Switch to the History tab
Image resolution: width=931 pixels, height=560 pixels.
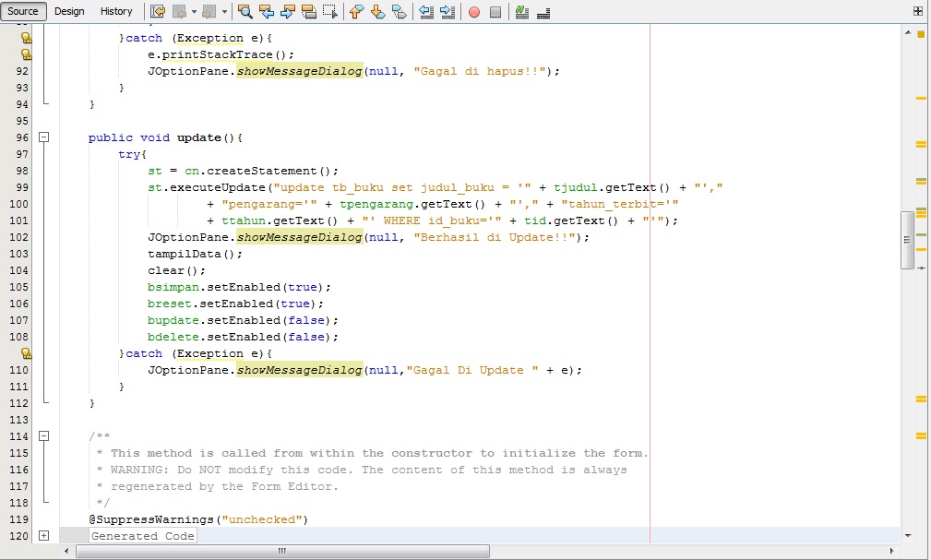click(116, 11)
